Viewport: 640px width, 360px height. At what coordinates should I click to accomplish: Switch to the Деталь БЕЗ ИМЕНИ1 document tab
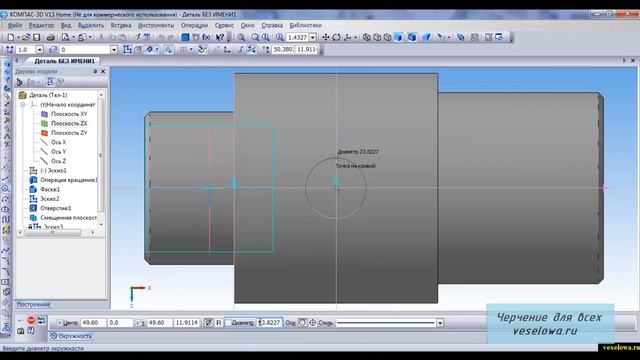[64, 61]
